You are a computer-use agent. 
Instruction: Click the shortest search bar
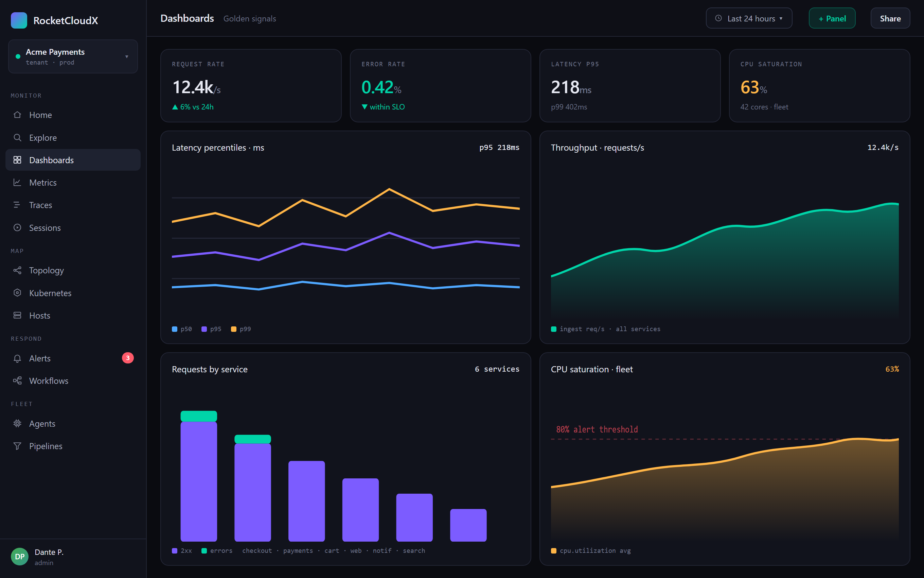468,525
